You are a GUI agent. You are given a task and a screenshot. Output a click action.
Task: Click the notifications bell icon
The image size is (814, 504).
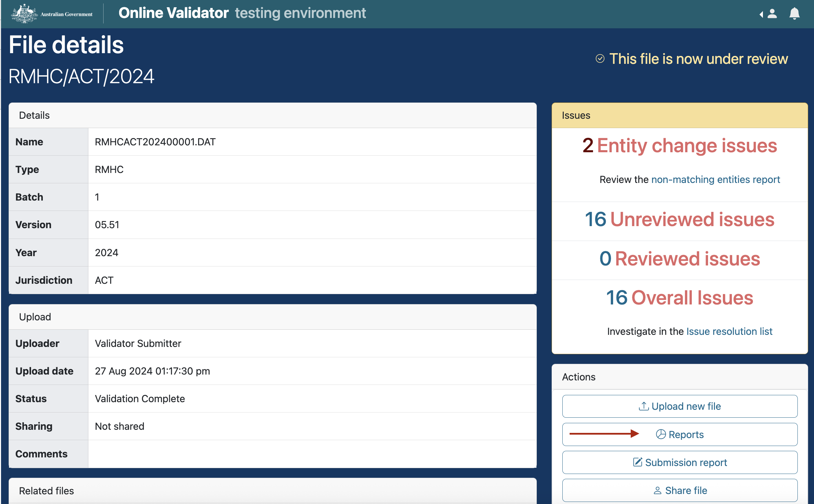click(794, 14)
